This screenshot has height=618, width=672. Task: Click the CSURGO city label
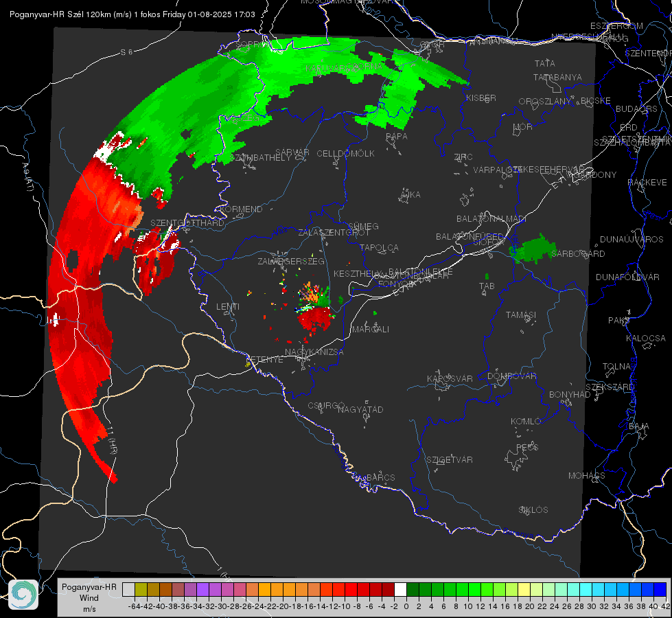pyautogui.click(x=326, y=406)
